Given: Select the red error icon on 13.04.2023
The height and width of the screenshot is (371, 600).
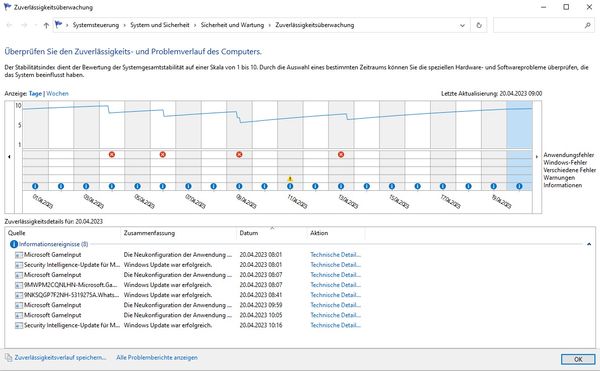Looking at the screenshot, I should click(341, 155).
